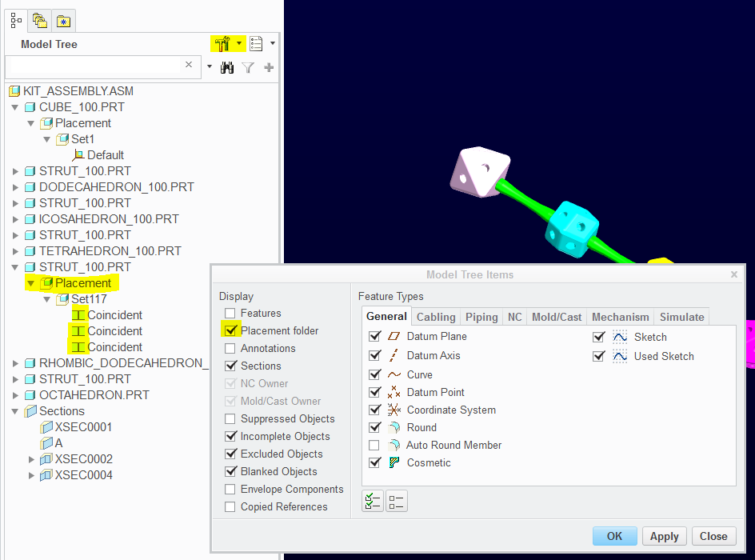The height and width of the screenshot is (560, 755).
Task: Click the Used Sketch feature icon
Action: 620,356
